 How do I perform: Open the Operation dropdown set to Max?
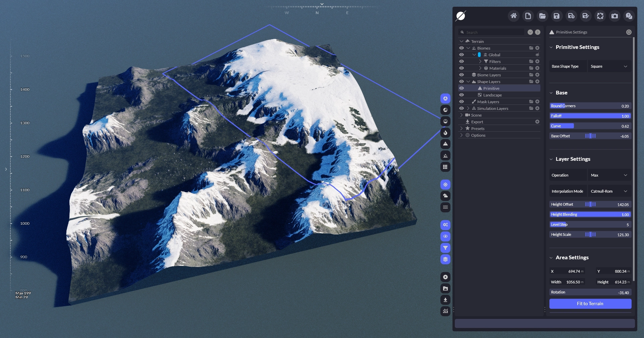coord(609,175)
